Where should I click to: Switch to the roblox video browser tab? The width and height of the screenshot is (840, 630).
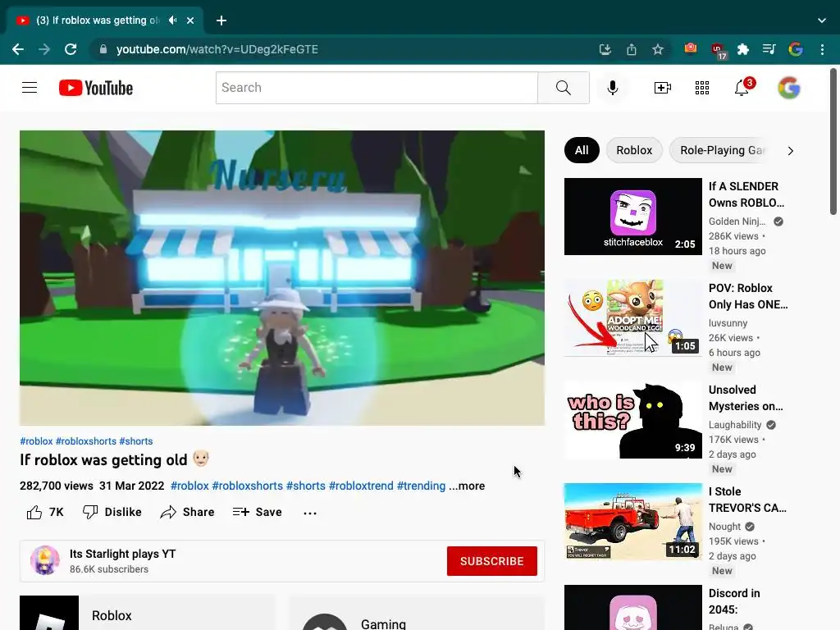pyautogui.click(x=104, y=21)
